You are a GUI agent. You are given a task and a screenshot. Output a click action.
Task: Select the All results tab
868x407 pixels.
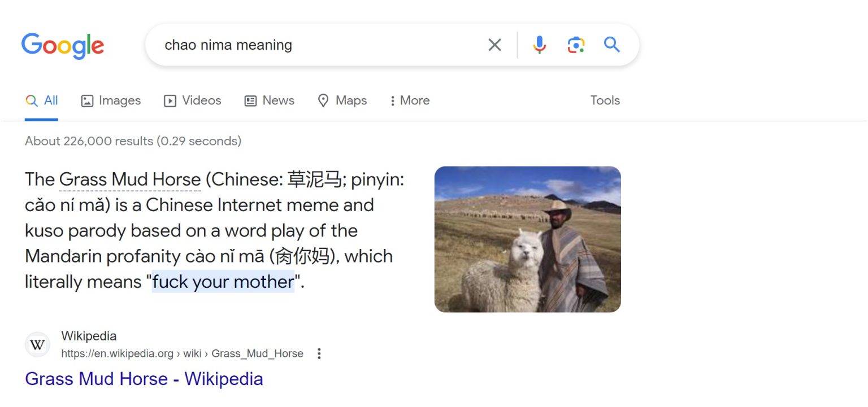pyautogui.click(x=42, y=100)
